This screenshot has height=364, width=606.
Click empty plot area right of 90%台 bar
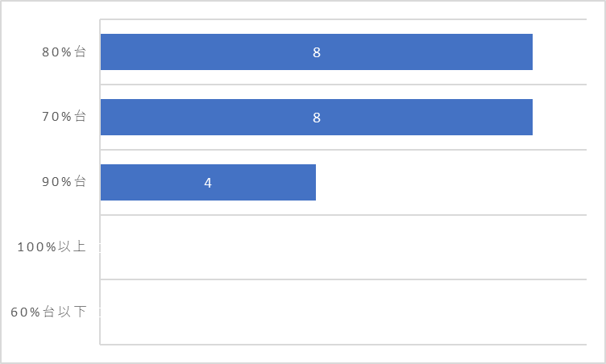tap(451, 182)
